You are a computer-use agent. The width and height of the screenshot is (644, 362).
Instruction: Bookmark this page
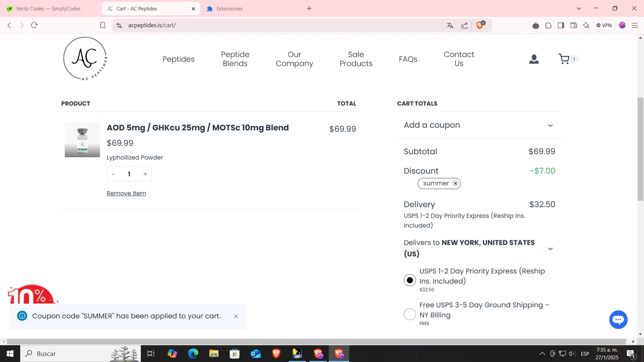pyautogui.click(x=103, y=25)
